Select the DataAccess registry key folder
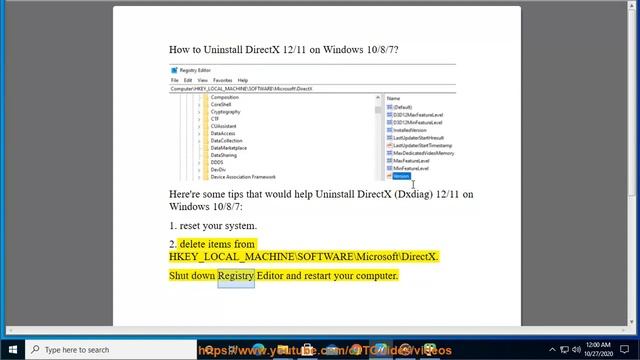Image resolution: width=640 pixels, height=360 pixels. click(x=223, y=133)
